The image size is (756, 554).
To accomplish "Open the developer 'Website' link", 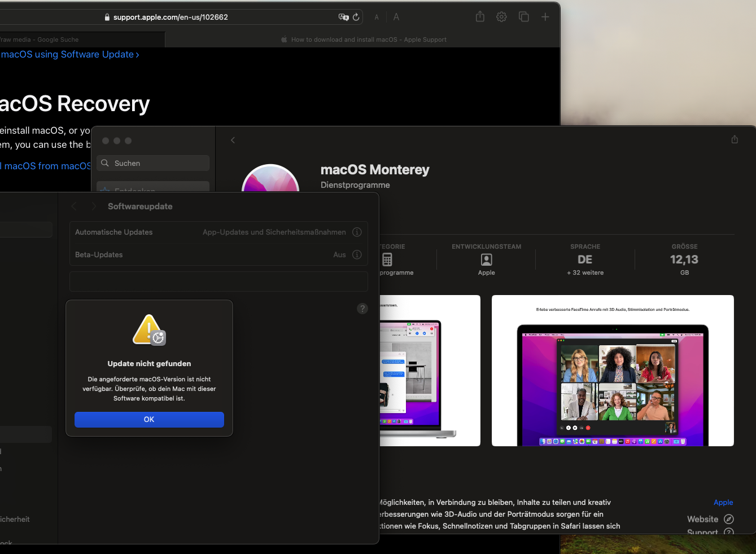I will pos(710,519).
